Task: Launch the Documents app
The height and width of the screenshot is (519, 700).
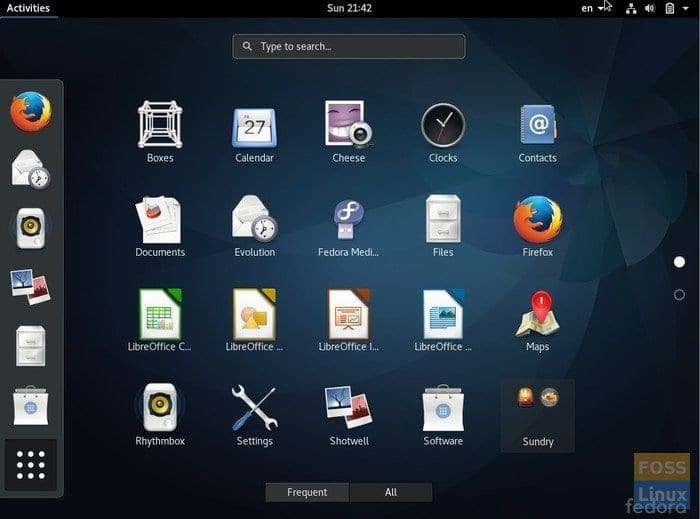Action: click(x=160, y=227)
